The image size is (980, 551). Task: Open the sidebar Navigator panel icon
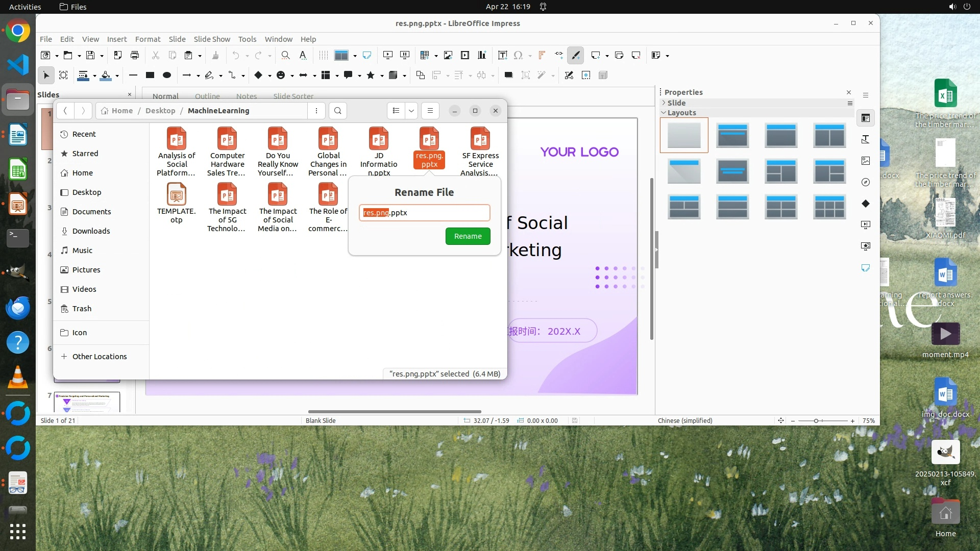[866, 182]
